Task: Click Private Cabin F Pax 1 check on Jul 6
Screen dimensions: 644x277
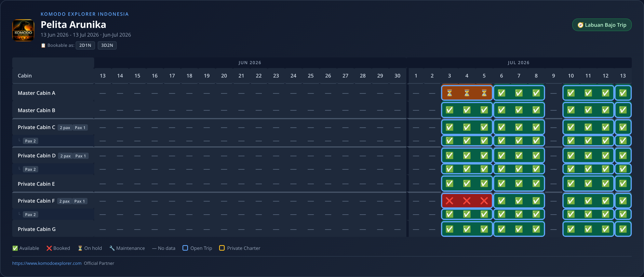Action: (502, 201)
